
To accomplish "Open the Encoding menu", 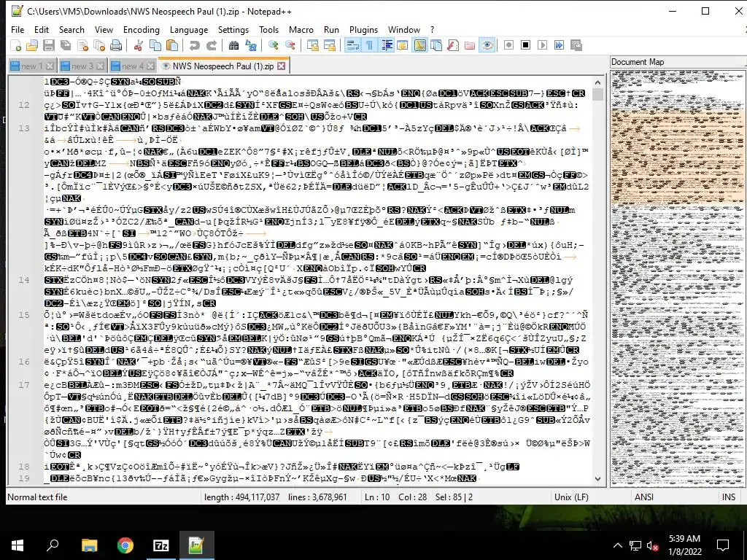I will 142,29.
